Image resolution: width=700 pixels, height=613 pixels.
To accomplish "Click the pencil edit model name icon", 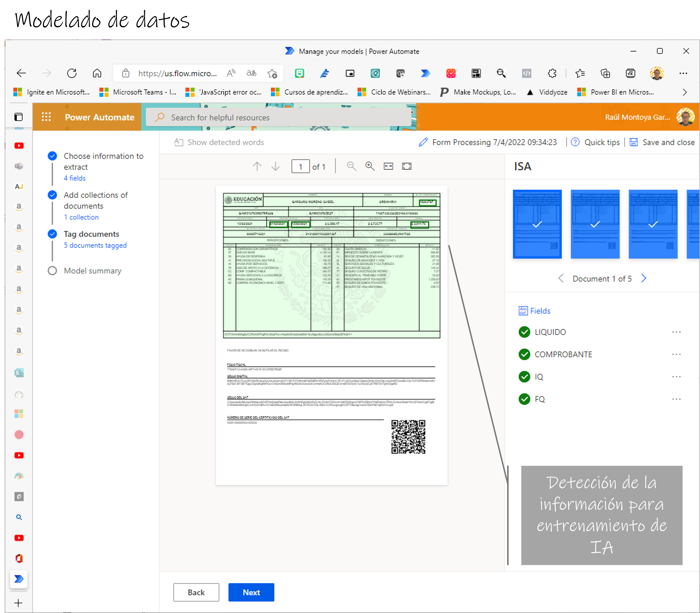I will [x=423, y=142].
